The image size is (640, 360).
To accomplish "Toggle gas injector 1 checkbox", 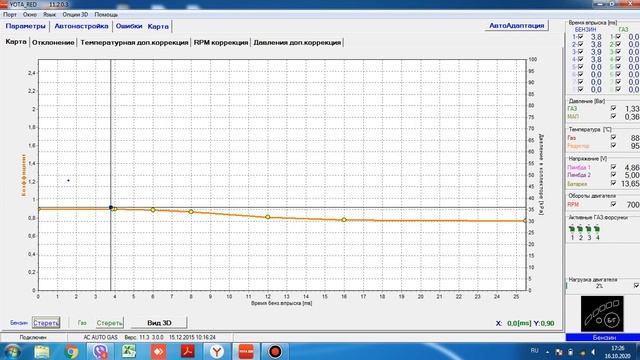I will [x=618, y=37].
